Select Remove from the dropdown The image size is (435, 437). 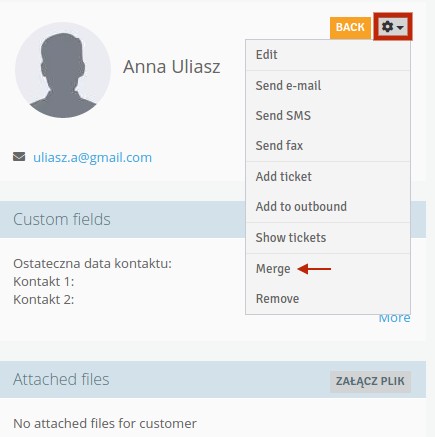(328, 299)
